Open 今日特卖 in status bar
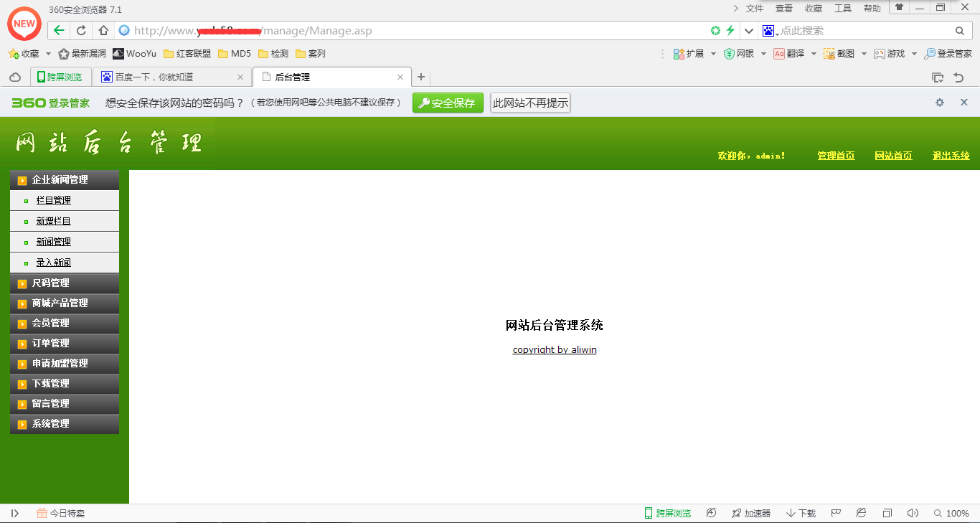 pos(61,514)
